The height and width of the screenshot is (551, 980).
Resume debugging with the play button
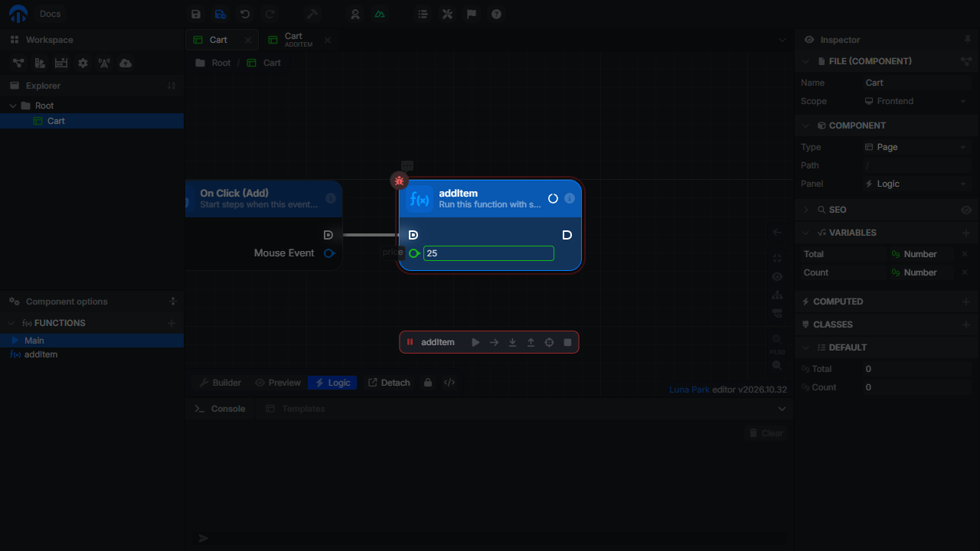pyautogui.click(x=475, y=342)
